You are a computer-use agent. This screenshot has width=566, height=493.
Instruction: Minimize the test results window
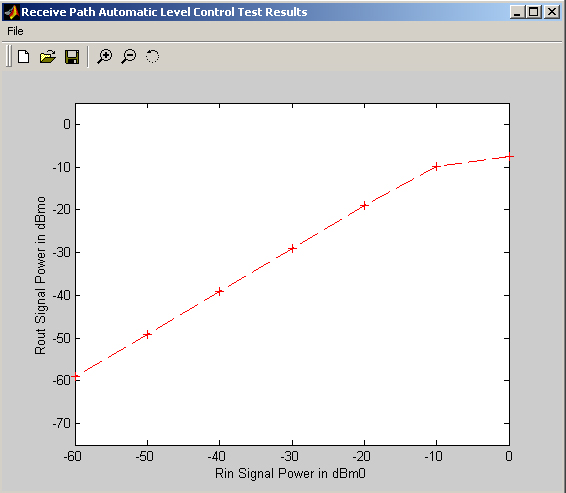click(518, 12)
